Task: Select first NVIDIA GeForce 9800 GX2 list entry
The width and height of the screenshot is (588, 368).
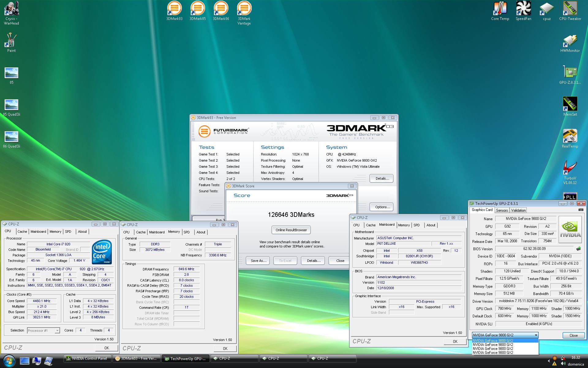Action: click(505, 340)
